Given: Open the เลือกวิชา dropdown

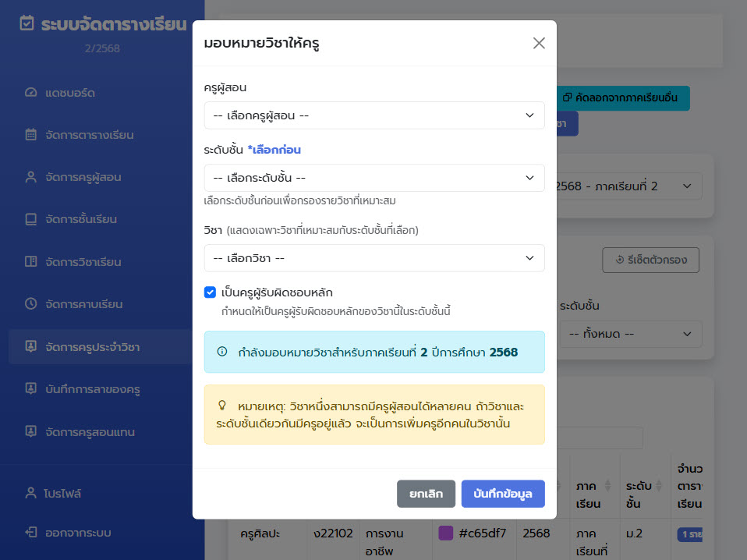Looking at the screenshot, I should (x=374, y=257).
